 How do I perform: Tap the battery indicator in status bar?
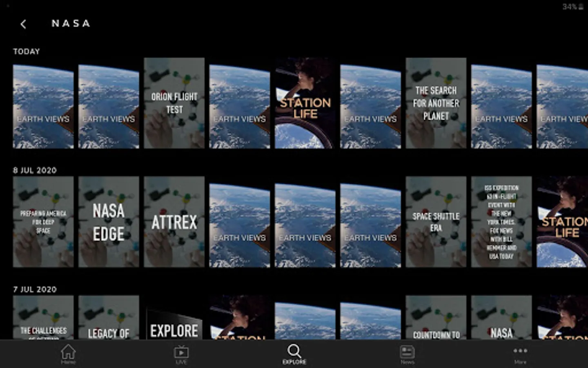coord(573,7)
